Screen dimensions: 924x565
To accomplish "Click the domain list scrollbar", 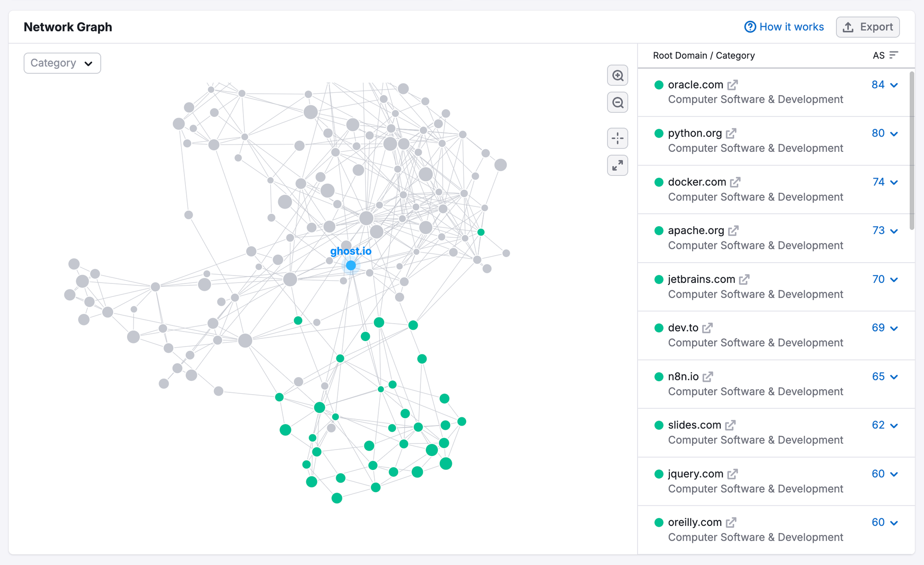I will point(912,150).
